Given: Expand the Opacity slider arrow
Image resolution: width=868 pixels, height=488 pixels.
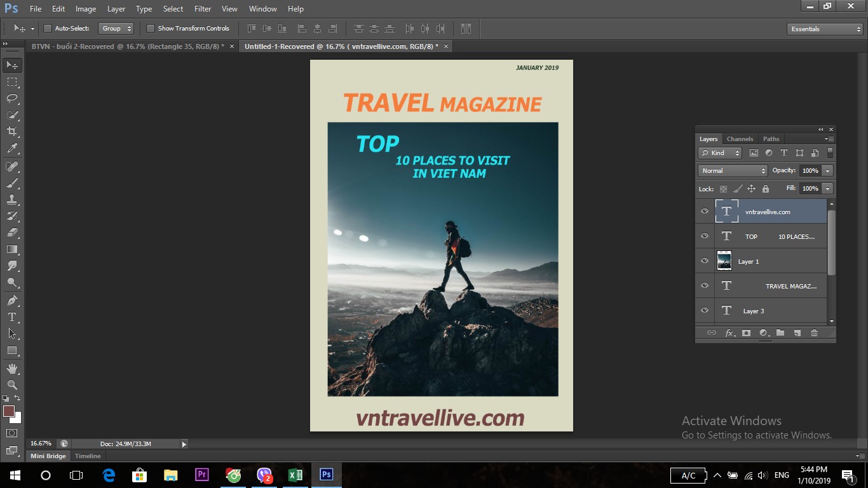Looking at the screenshot, I should click(x=827, y=171).
